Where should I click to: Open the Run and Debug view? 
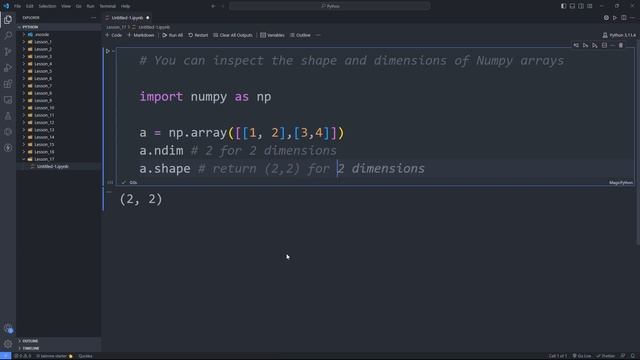point(8,68)
